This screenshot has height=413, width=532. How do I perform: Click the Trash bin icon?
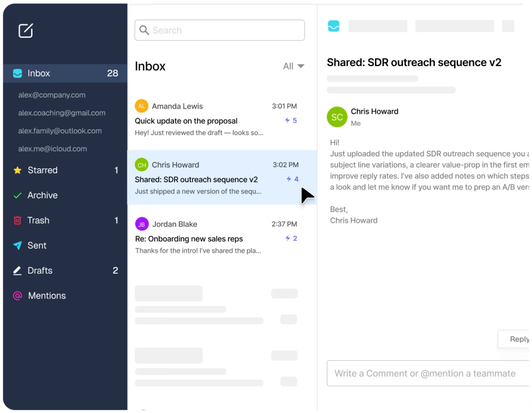[17, 220]
